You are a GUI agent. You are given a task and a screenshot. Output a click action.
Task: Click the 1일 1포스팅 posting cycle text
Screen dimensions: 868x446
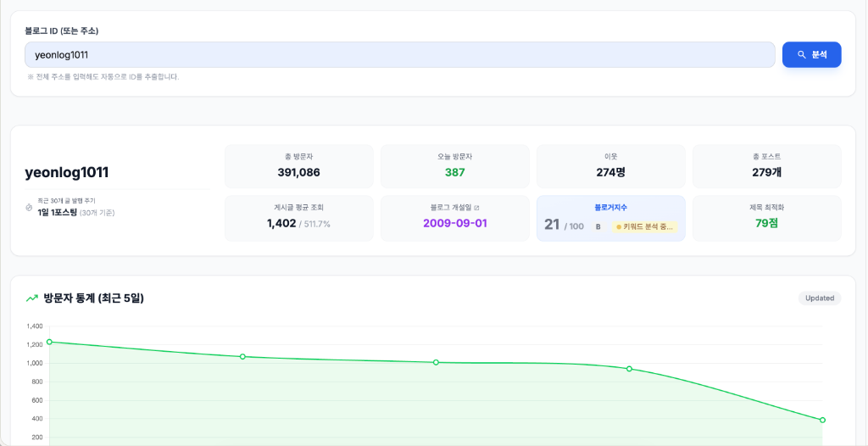tap(57, 212)
